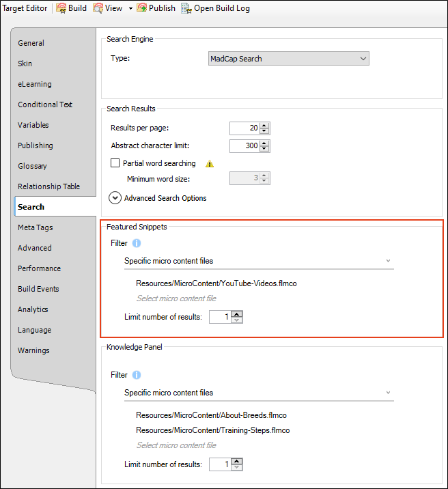Screen dimensions: 448x489
Task: Switch to the Warnings tab
Action: [x=33, y=350]
